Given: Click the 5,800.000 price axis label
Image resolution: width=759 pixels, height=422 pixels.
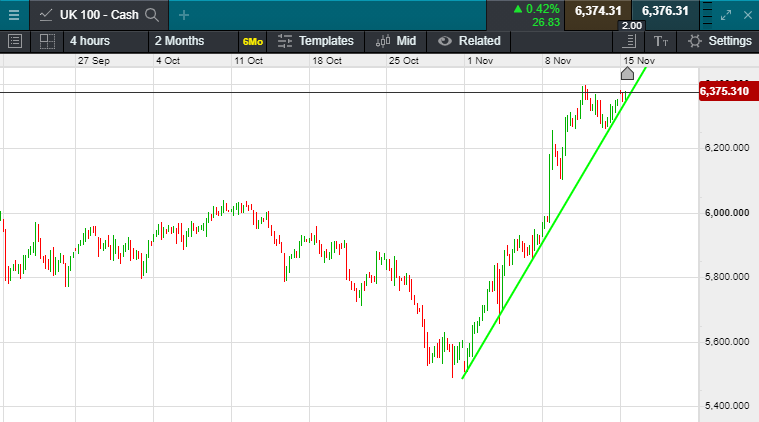Looking at the screenshot, I should point(727,277).
